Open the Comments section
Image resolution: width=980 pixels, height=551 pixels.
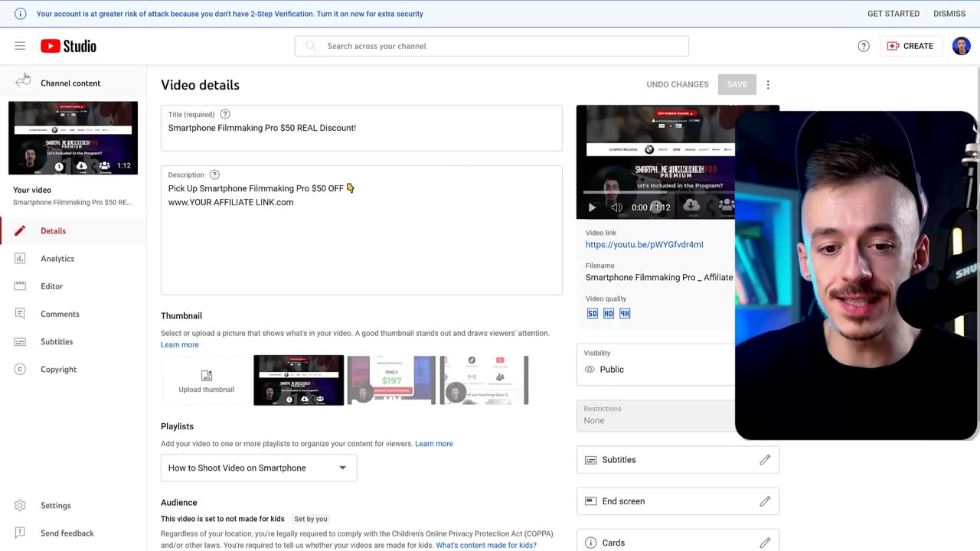(x=73, y=314)
